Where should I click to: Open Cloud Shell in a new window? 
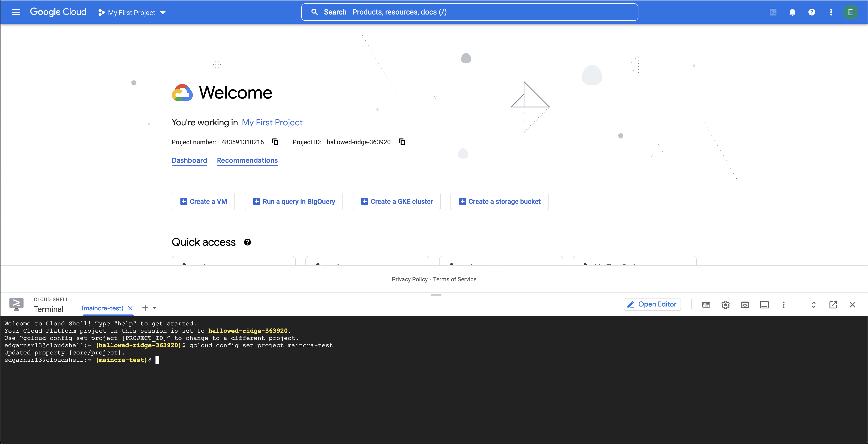click(x=833, y=305)
